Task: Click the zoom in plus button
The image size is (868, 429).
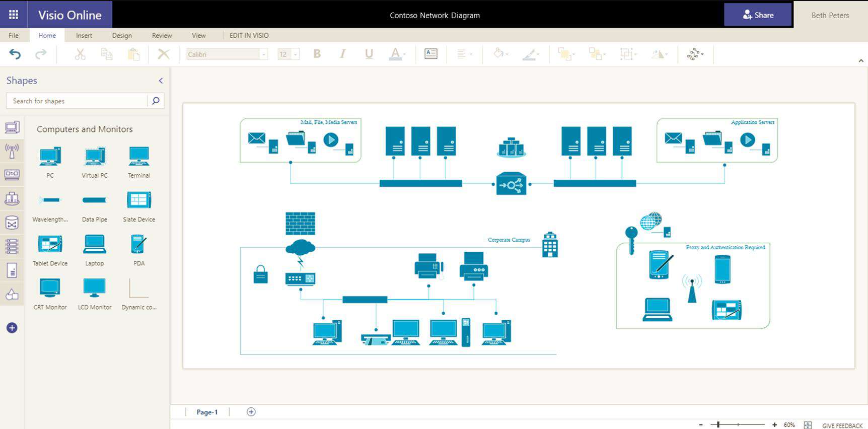Action: [x=774, y=425]
